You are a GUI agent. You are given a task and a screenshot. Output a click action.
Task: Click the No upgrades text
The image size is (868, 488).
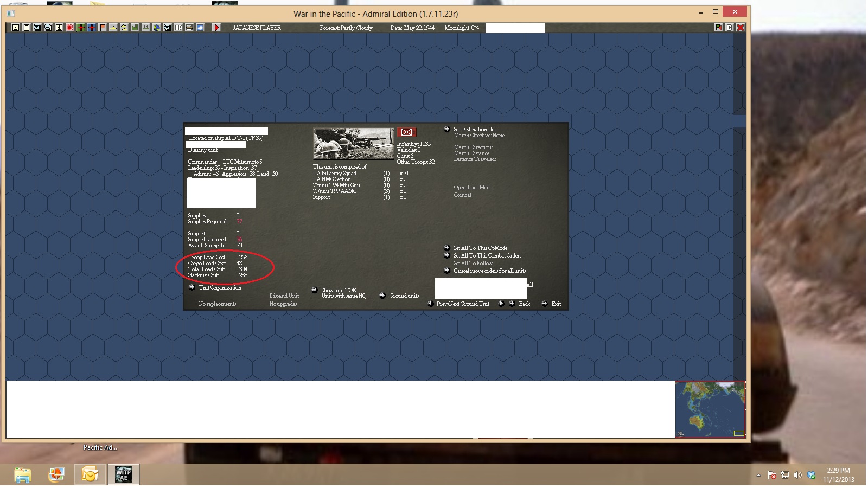point(283,304)
